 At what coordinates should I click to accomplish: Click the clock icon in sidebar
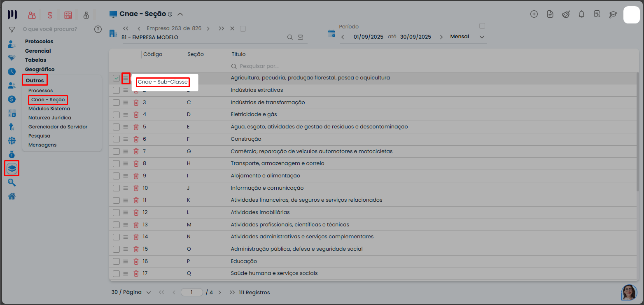coord(12,72)
